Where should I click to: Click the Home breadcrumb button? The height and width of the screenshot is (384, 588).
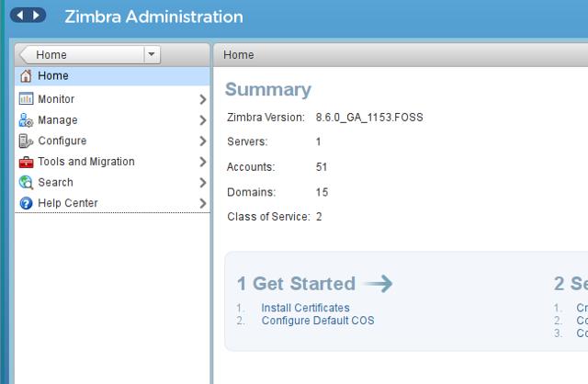[81, 55]
